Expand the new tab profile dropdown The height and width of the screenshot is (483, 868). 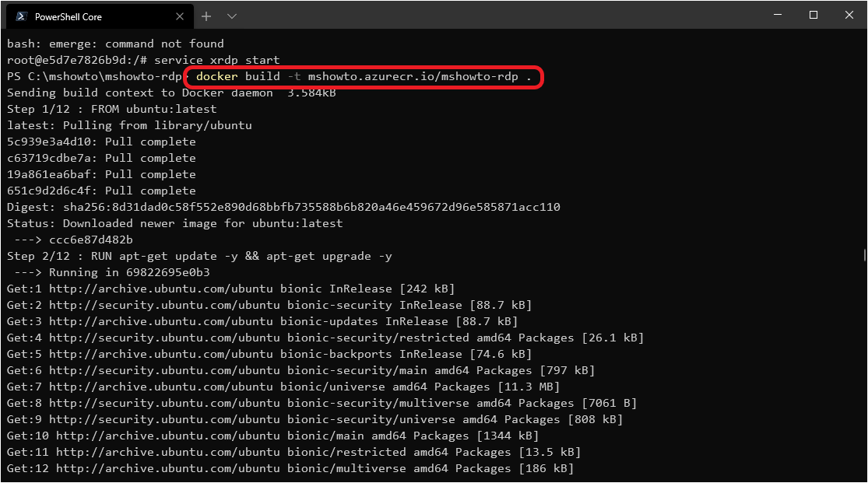232,16
